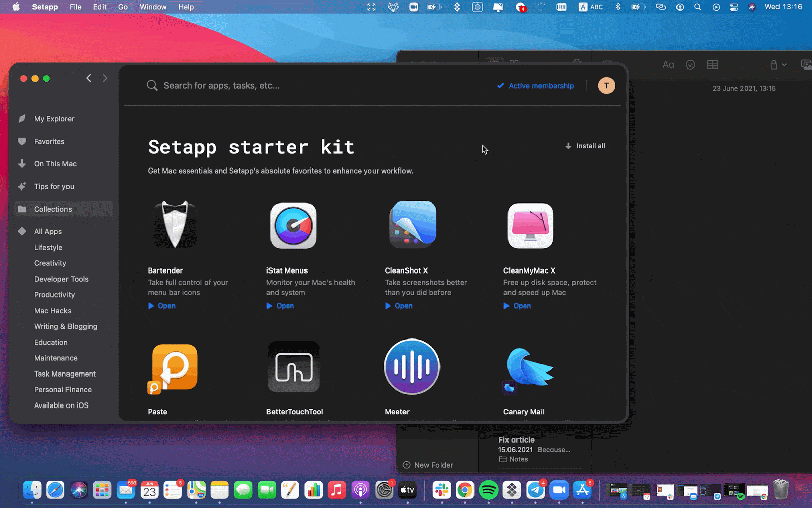Viewport: 812px width, 508px height.
Task: Select Collections in sidebar
Action: point(63,209)
